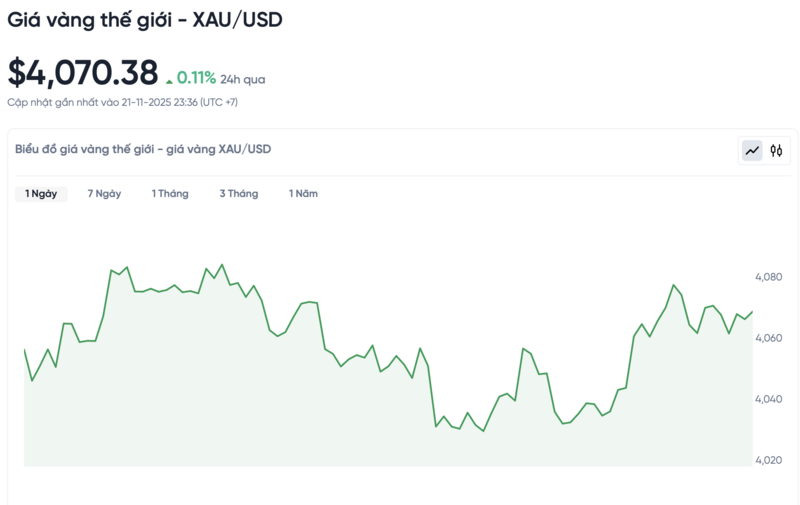Switch to the line chart view
The image size is (800, 505).
(x=751, y=151)
